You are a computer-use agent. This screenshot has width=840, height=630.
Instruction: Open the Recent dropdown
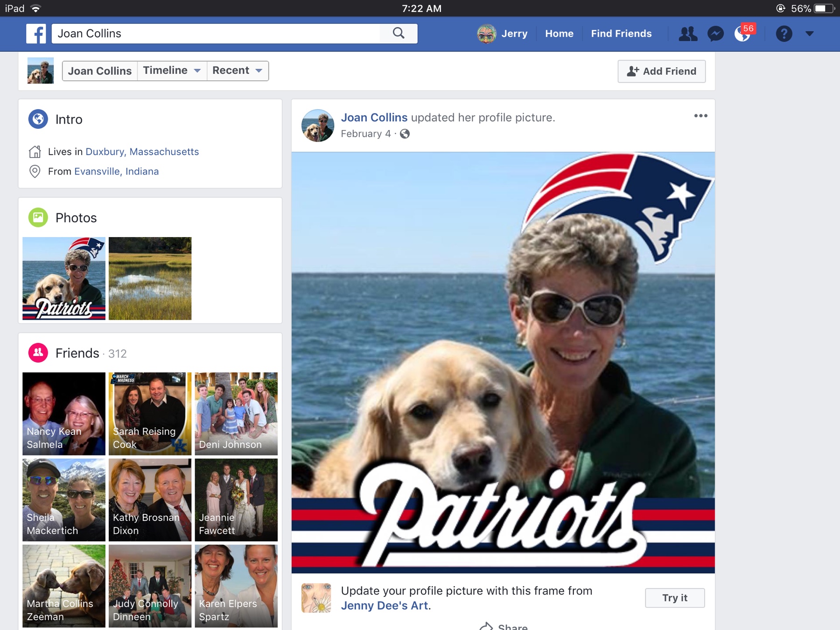[x=238, y=70]
